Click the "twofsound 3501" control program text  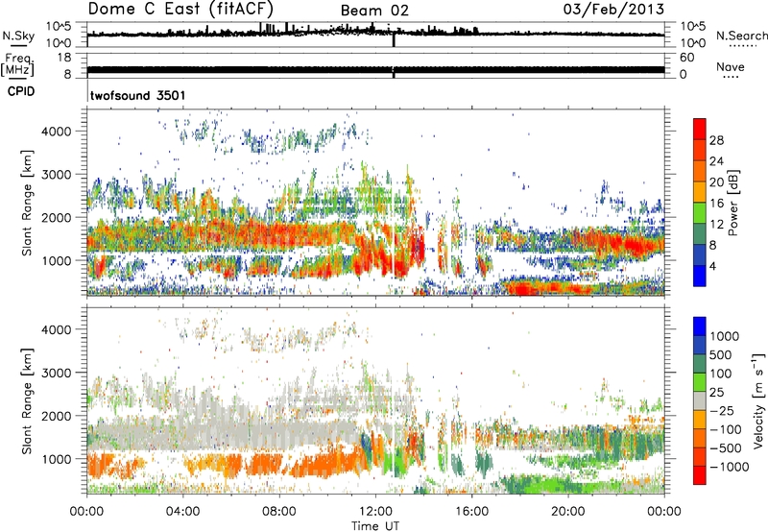point(137,95)
